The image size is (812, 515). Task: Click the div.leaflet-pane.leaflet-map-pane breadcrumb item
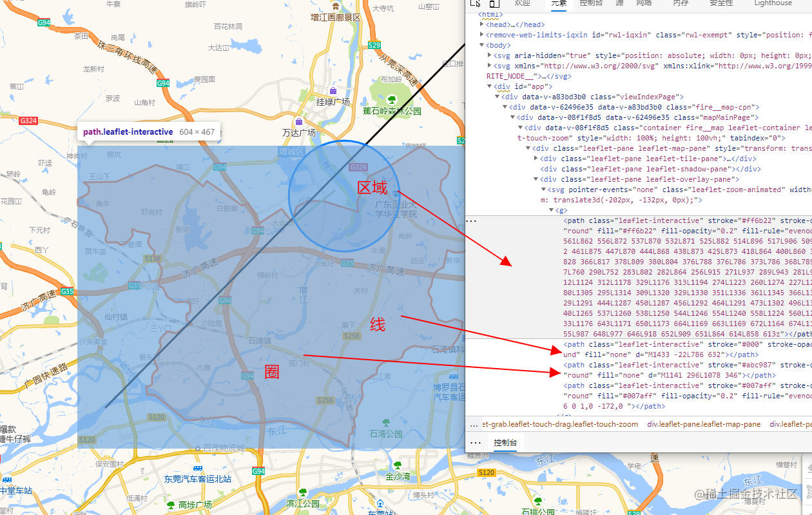click(x=704, y=423)
